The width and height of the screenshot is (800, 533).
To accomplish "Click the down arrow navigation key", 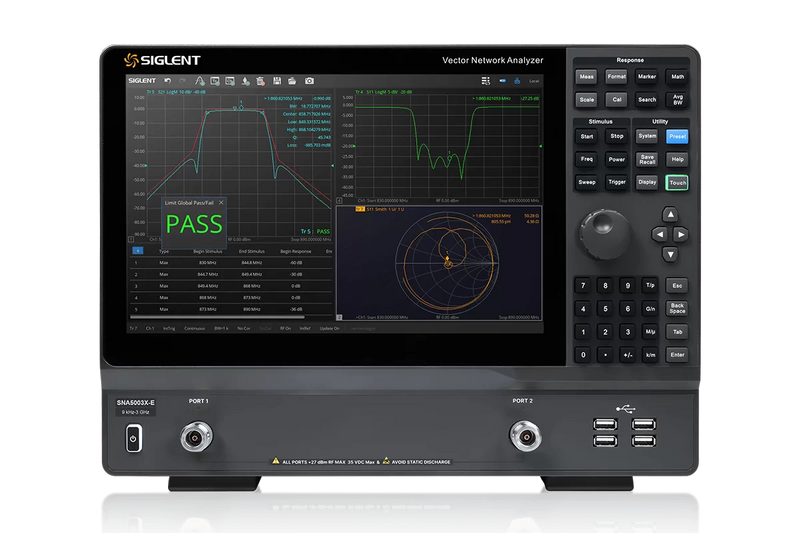I will (x=670, y=254).
